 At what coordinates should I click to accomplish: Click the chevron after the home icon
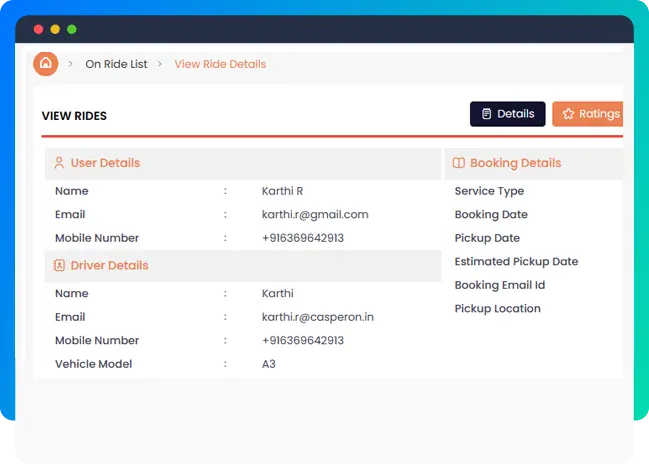(x=71, y=64)
